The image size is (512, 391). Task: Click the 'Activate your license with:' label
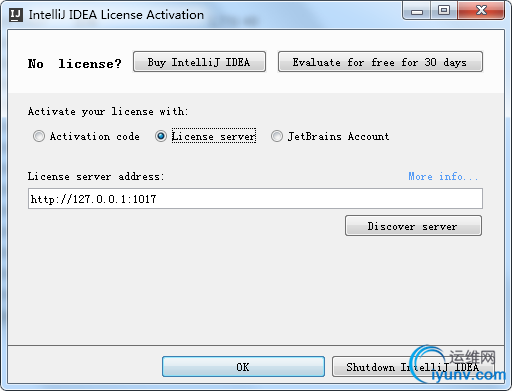pos(108,111)
